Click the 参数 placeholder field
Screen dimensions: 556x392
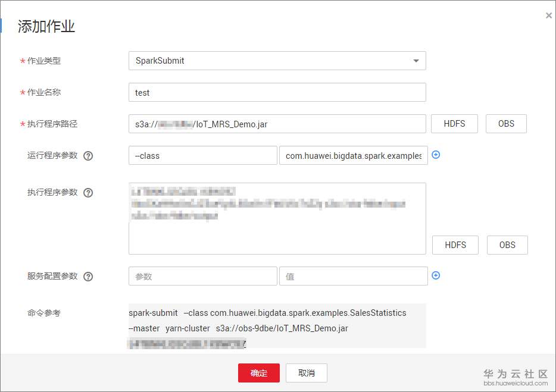coord(203,276)
